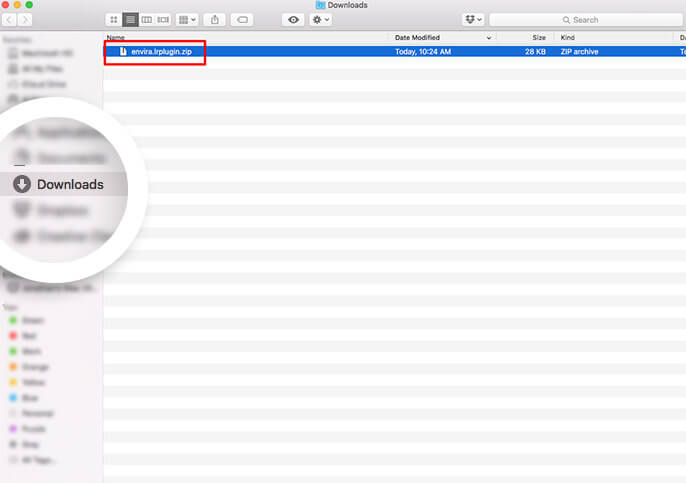Screen dimensions: 686x483
Task: Click inside the Search field
Action: pyautogui.click(x=585, y=20)
